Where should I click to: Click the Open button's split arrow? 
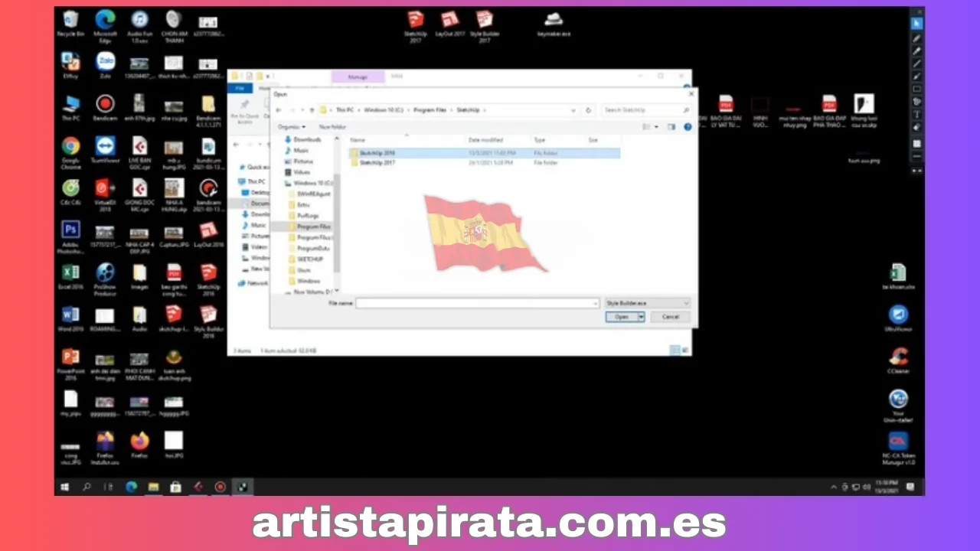pos(641,317)
